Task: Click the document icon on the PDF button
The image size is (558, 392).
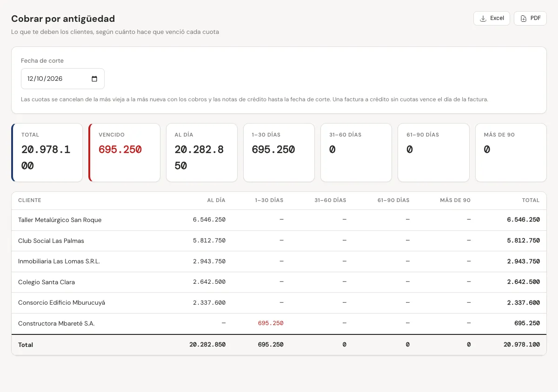Action: coord(524,19)
